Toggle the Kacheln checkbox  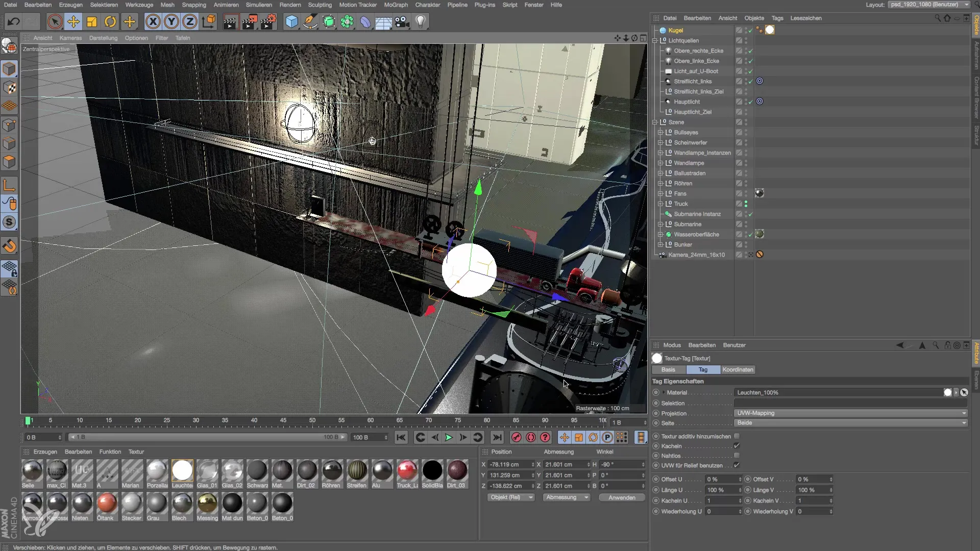(x=737, y=446)
